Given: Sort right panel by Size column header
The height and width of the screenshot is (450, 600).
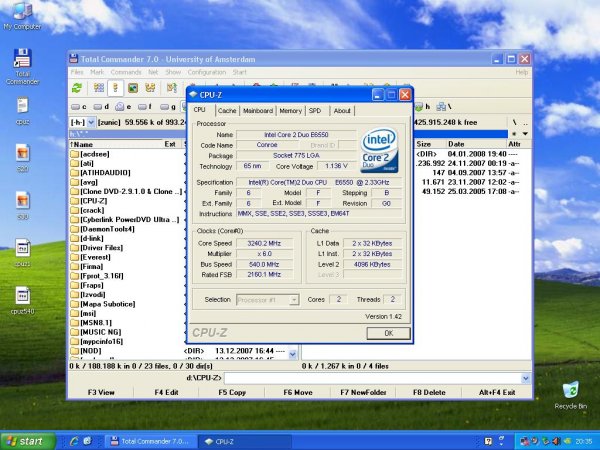Looking at the screenshot, I should pos(430,144).
